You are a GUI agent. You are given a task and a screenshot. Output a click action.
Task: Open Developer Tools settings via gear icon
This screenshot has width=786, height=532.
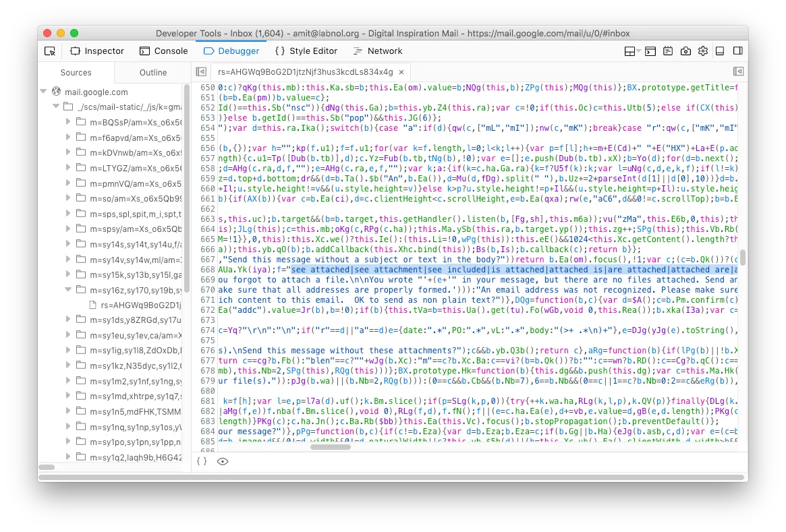click(703, 51)
